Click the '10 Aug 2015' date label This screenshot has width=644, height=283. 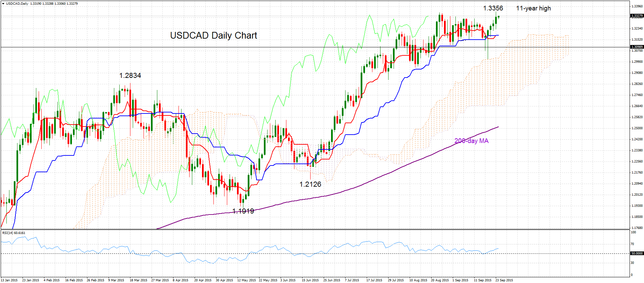(x=418, y=280)
